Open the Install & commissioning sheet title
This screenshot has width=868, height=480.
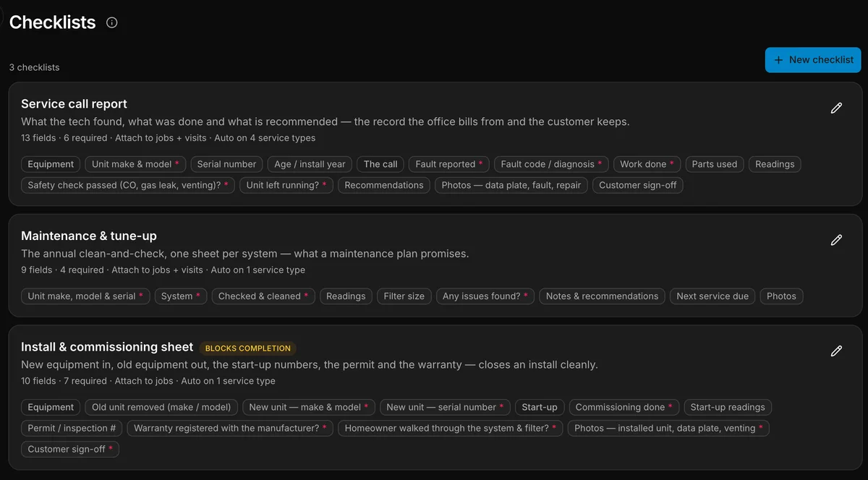point(107,347)
